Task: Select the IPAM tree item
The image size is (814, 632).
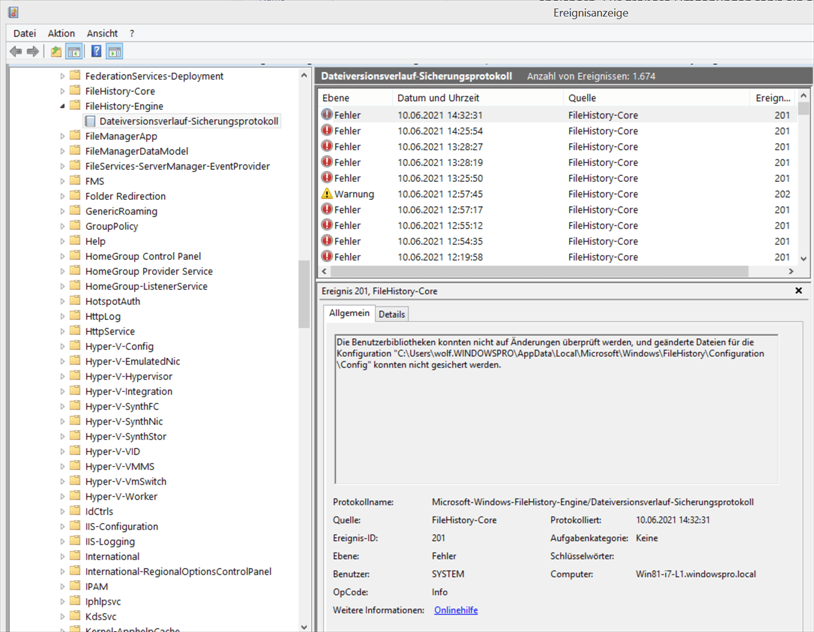Action: [97, 586]
